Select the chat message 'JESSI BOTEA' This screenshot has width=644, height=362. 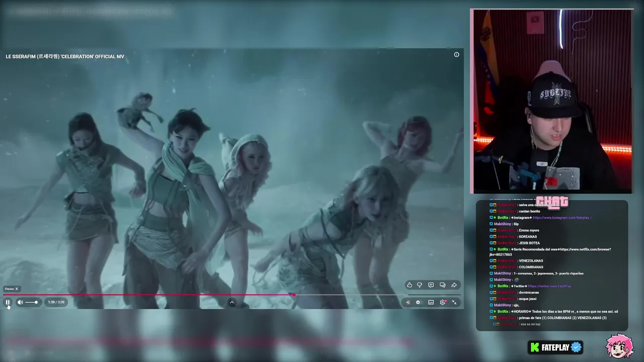pyautogui.click(x=529, y=243)
